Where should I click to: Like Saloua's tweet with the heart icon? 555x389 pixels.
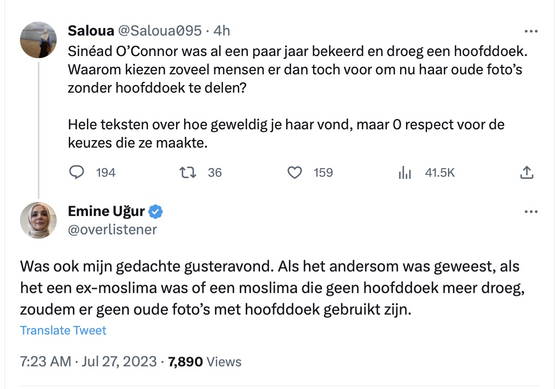(294, 172)
